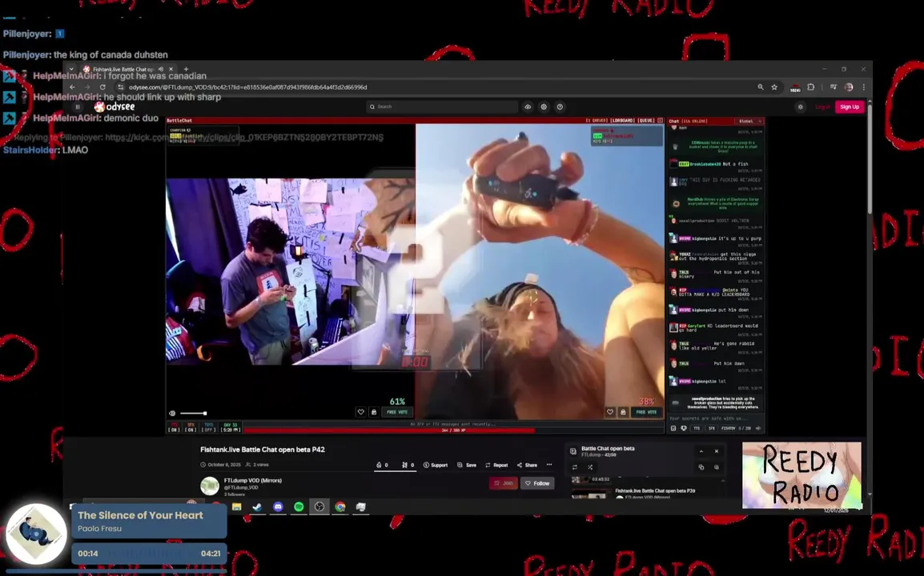The height and width of the screenshot is (576, 924).
Task: Open Odysee settings gear near Log In
Action: tap(800, 106)
